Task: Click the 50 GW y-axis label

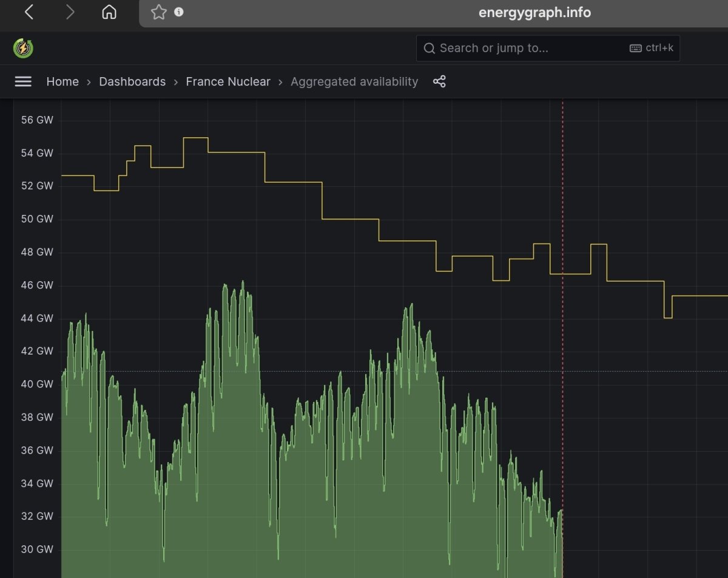Action: (37, 219)
